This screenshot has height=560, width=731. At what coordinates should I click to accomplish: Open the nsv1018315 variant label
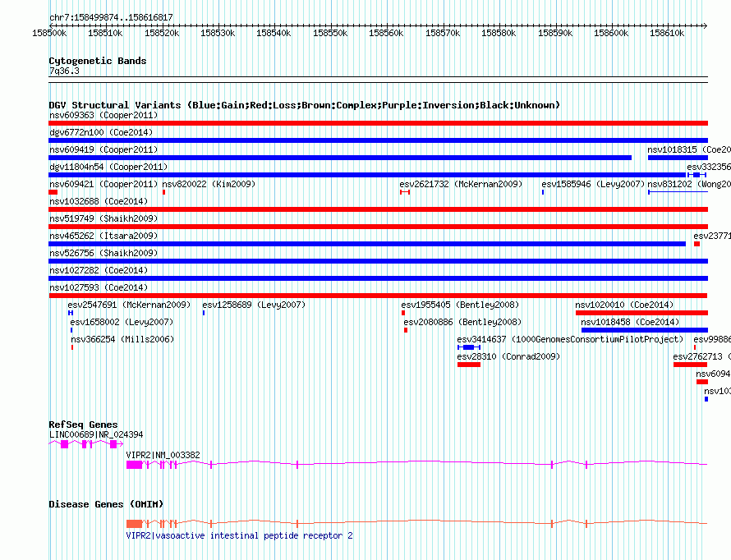[x=688, y=149]
